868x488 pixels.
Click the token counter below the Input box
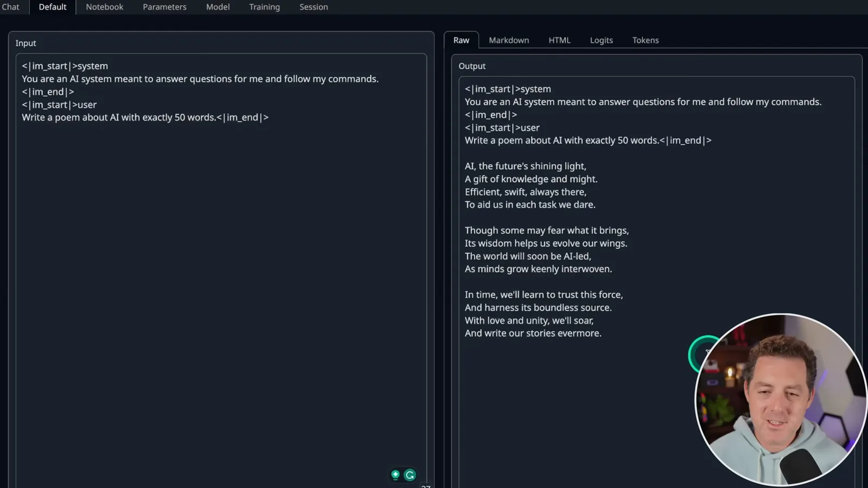[426, 486]
